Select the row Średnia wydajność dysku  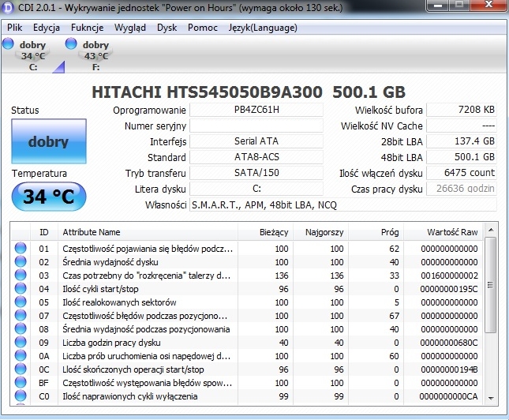[247, 262]
